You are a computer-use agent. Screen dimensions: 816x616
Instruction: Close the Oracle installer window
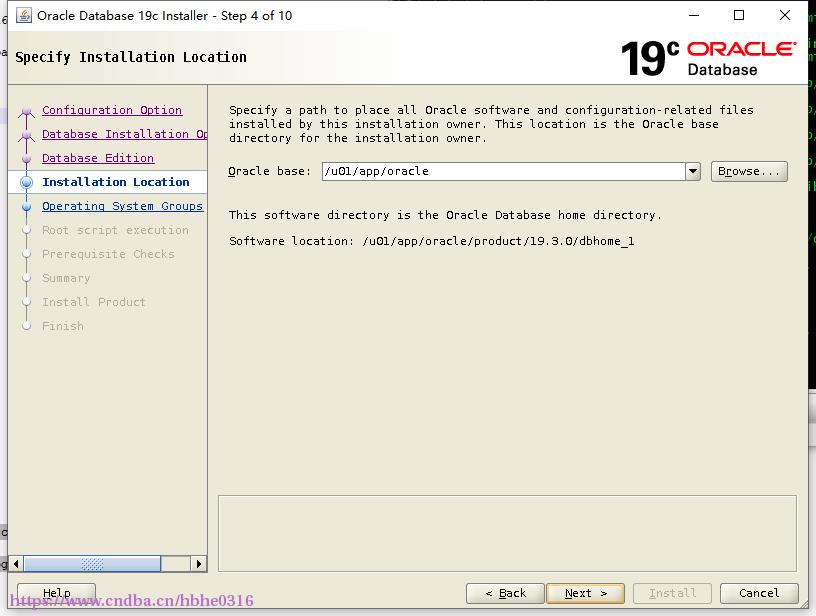[x=785, y=16]
